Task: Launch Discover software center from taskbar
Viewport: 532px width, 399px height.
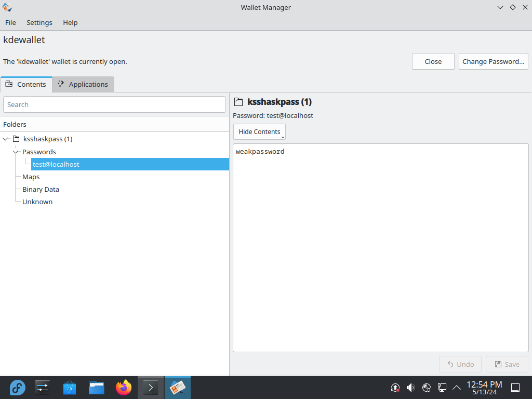Action: [x=70, y=388]
